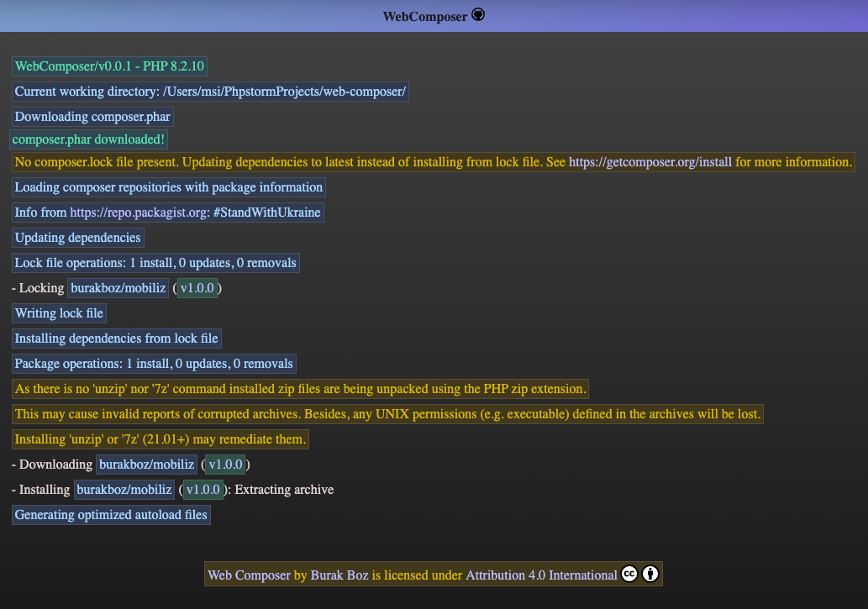
Task: Click the 'Extracting archive' text
Action: [284, 490]
